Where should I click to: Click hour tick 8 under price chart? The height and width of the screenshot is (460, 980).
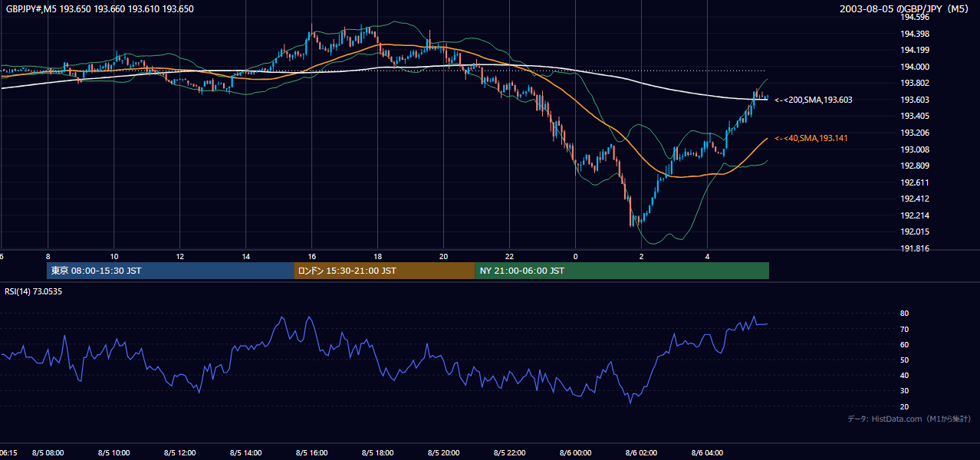pyautogui.click(x=48, y=256)
